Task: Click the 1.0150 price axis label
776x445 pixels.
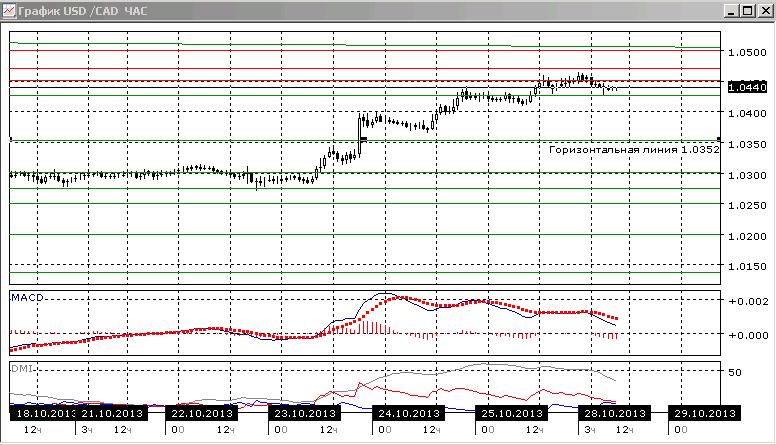Action: click(x=747, y=266)
